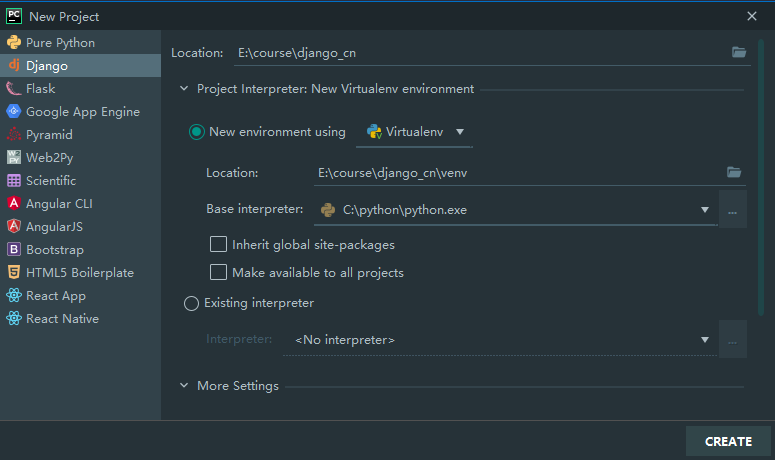Click the vertical scrollbar of settings panel
Screen dimensions: 775x460
tap(761, 177)
